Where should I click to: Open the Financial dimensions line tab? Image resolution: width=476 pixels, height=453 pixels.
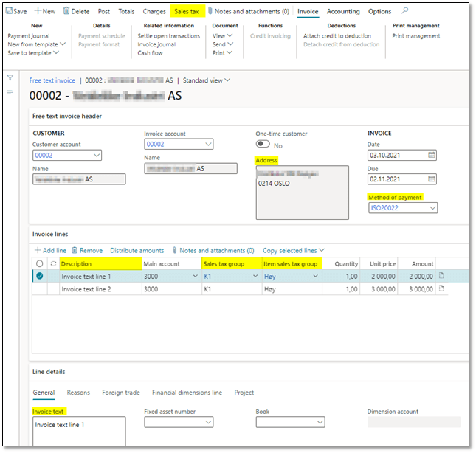pos(187,393)
